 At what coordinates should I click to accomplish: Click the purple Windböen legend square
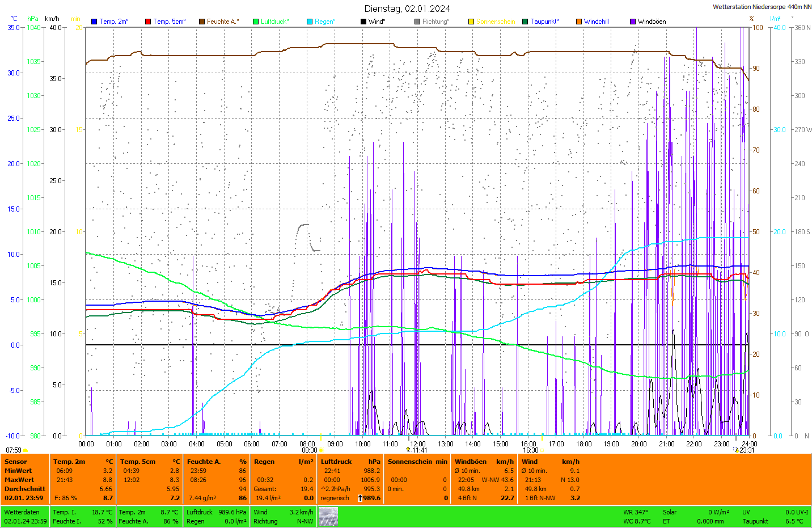click(633, 22)
